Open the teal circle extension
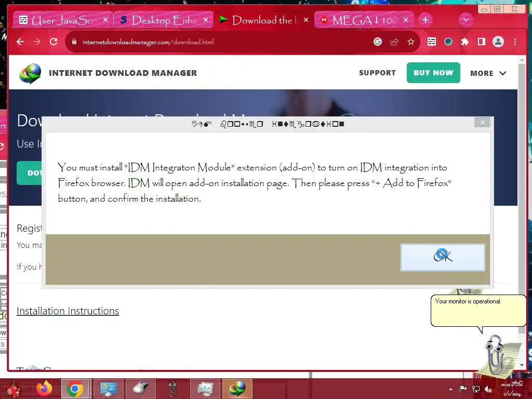This screenshot has height=399, width=532. pos(448,42)
